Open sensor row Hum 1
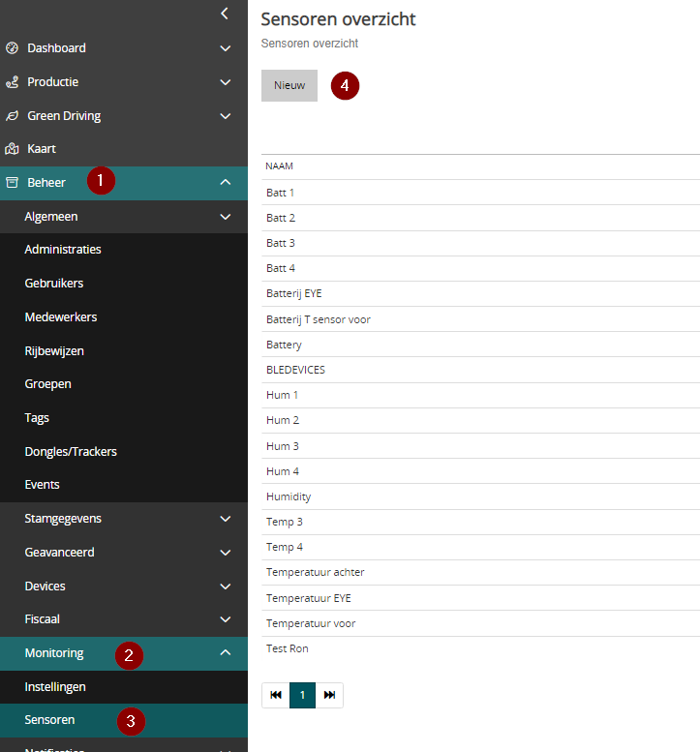This screenshot has width=700, height=752. click(x=481, y=395)
